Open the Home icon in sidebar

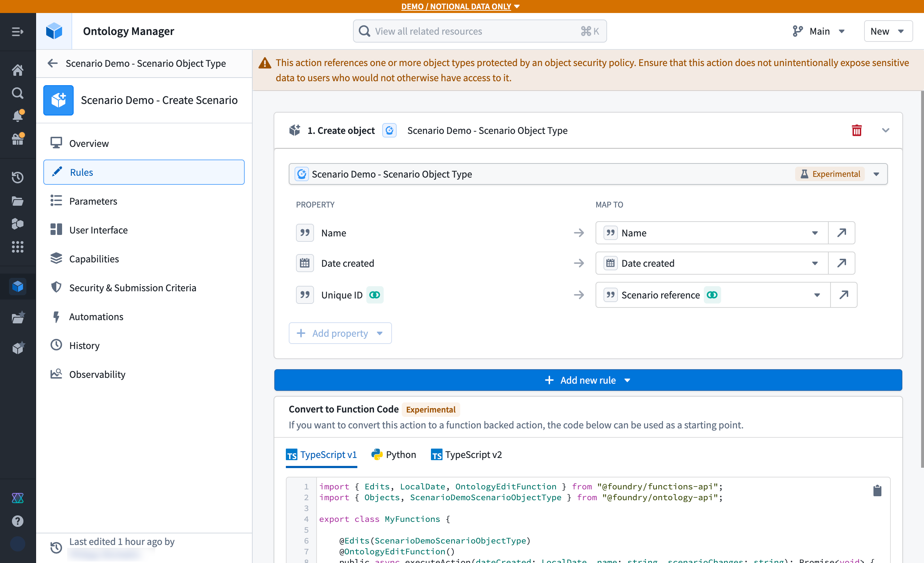(17, 70)
